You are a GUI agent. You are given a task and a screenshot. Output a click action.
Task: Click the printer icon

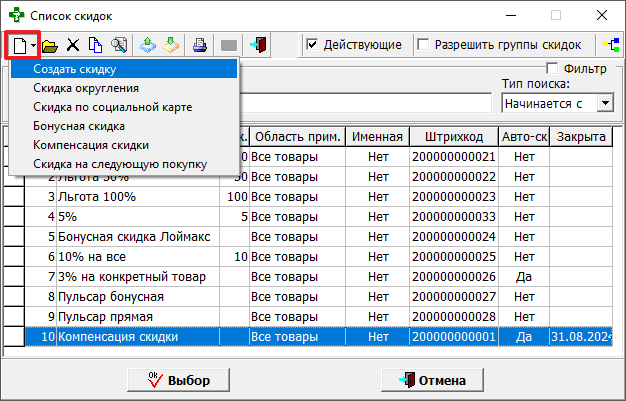[x=200, y=45]
